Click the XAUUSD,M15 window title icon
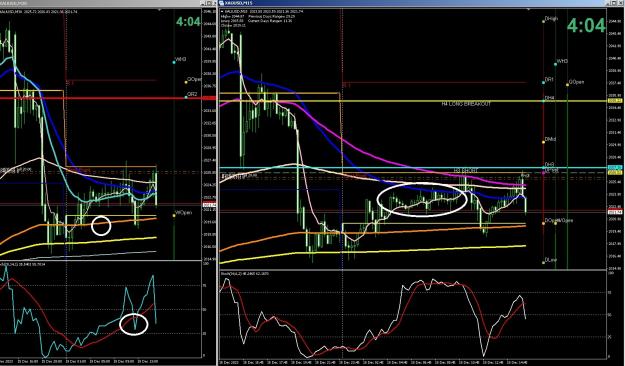Viewport: 625px width, 366px height. point(221,3)
